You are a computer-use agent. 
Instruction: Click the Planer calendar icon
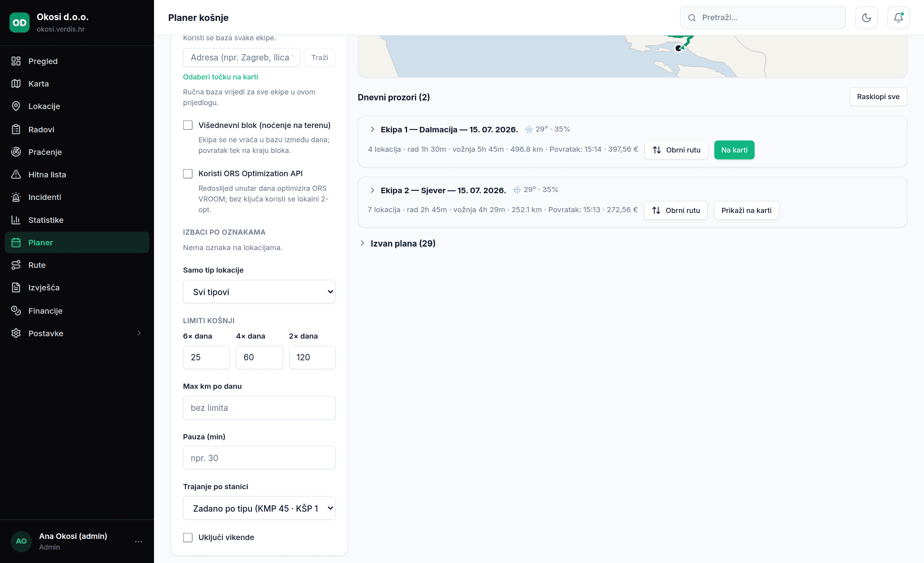(x=16, y=242)
